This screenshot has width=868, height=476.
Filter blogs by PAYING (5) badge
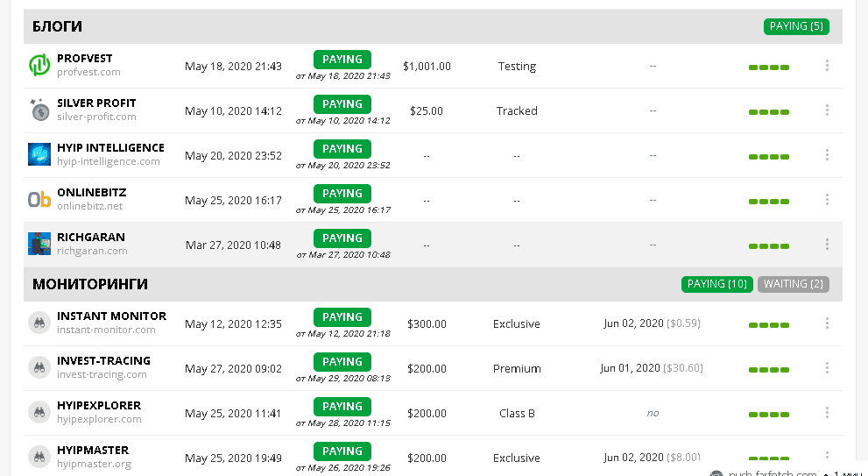796,26
